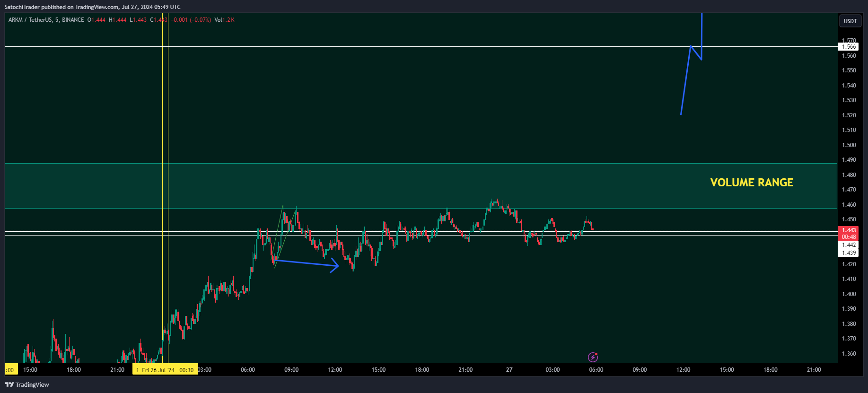The image size is (868, 393).
Task: Click the high value H1.444
Action: coord(117,20)
